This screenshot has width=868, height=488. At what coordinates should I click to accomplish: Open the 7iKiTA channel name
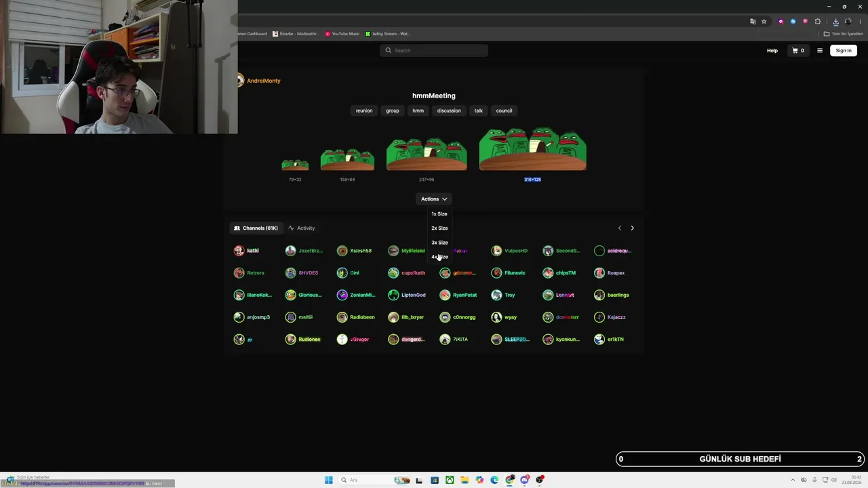point(460,340)
